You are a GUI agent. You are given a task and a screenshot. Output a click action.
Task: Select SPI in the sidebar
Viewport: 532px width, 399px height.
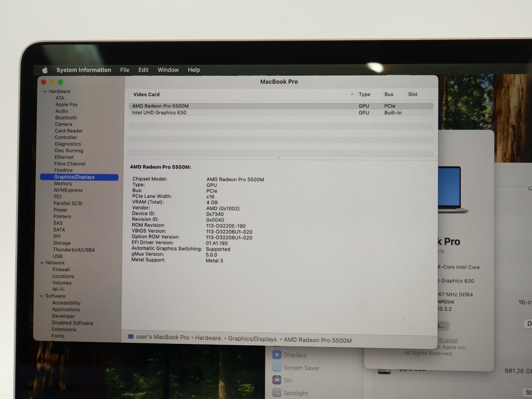point(57,236)
